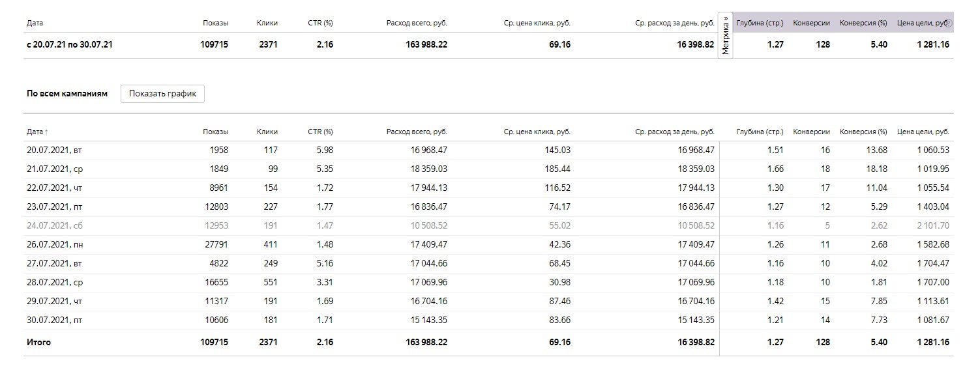
Task: Select the greyed 24.07.2021, сб row
Action: pos(54,226)
